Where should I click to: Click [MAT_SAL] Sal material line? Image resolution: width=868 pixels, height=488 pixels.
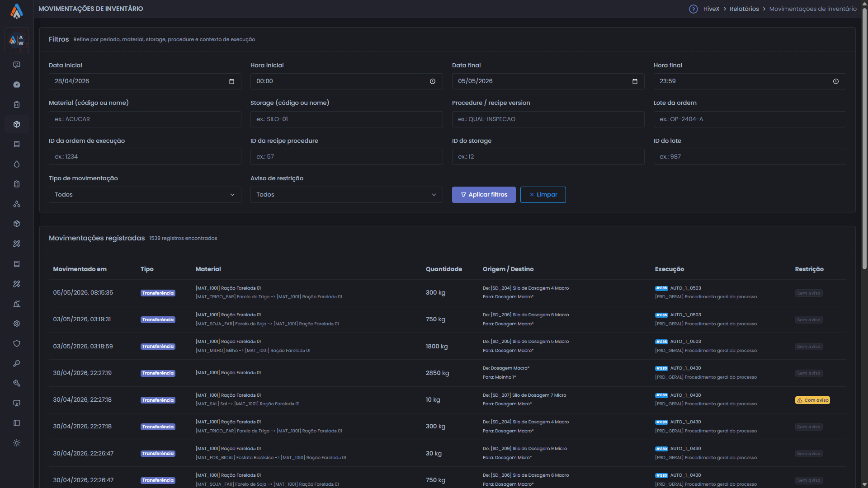(247, 404)
